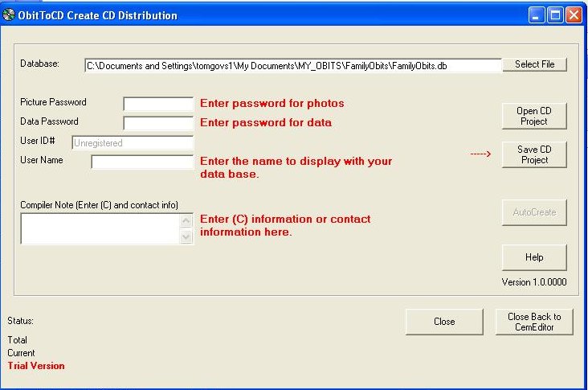Viewport: 588px width, 390px height.
Task: Open the Help dialog
Action: (x=534, y=257)
